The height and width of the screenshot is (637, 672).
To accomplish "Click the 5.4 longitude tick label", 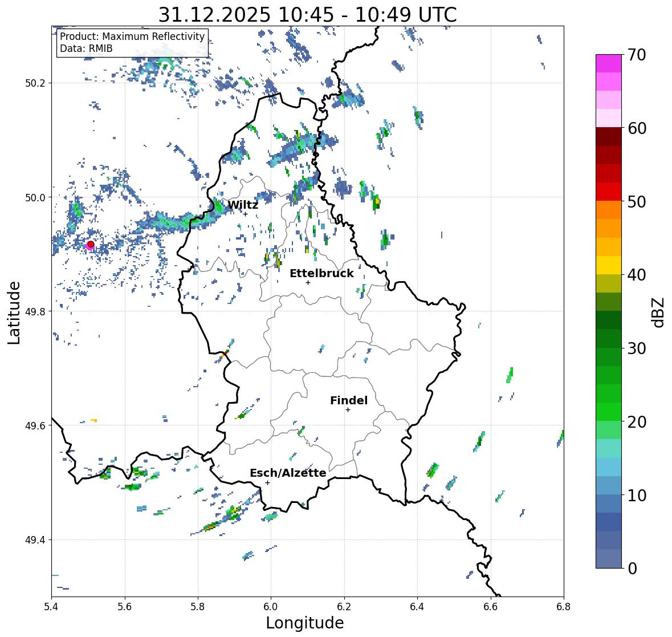I will click(51, 607).
